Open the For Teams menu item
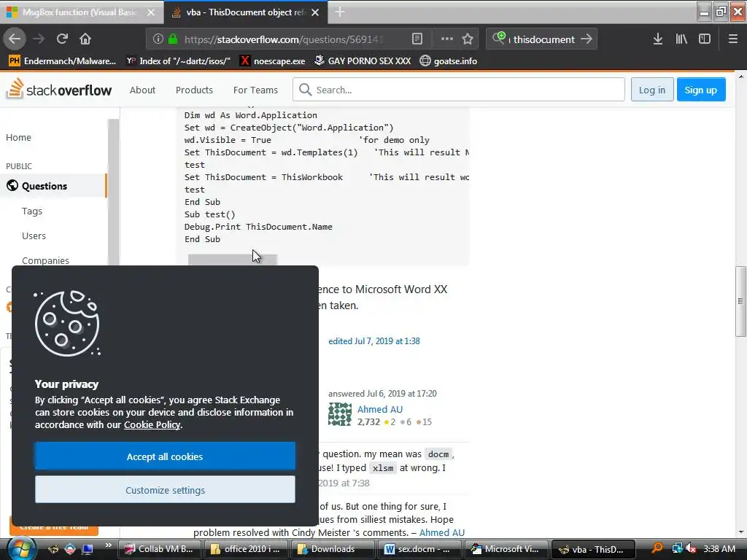 (255, 90)
